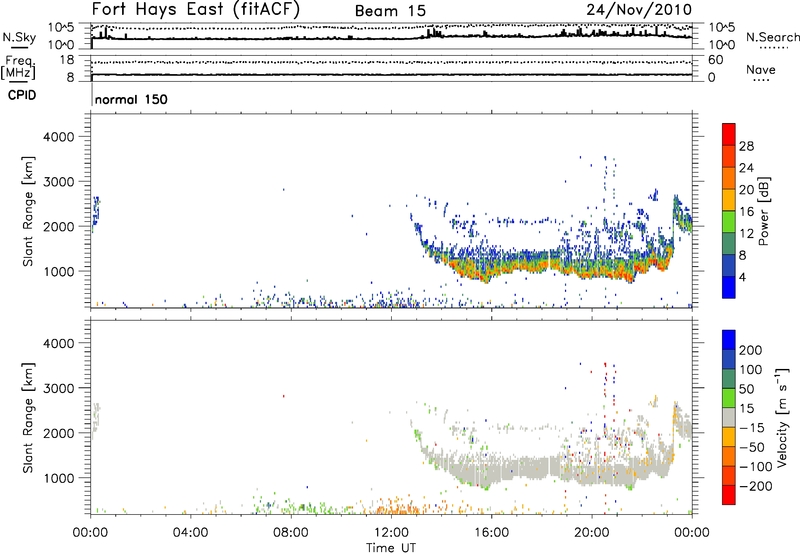The width and height of the screenshot is (800, 554).
Task: Click the '-100' velocity colorbar label
Action: tap(756, 467)
